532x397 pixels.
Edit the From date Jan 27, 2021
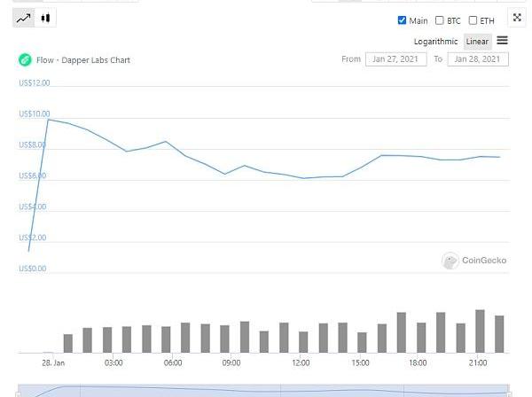pyautogui.click(x=395, y=59)
